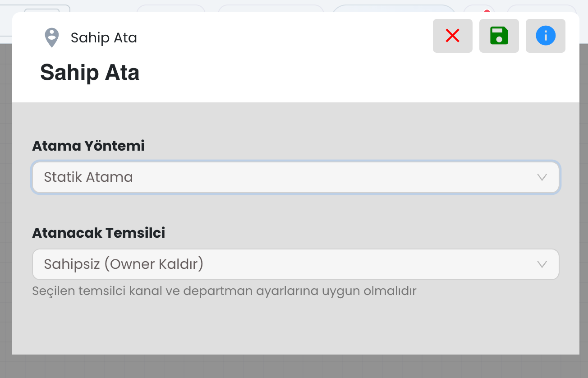Click the Atama Yöntemi field label

[x=88, y=146]
